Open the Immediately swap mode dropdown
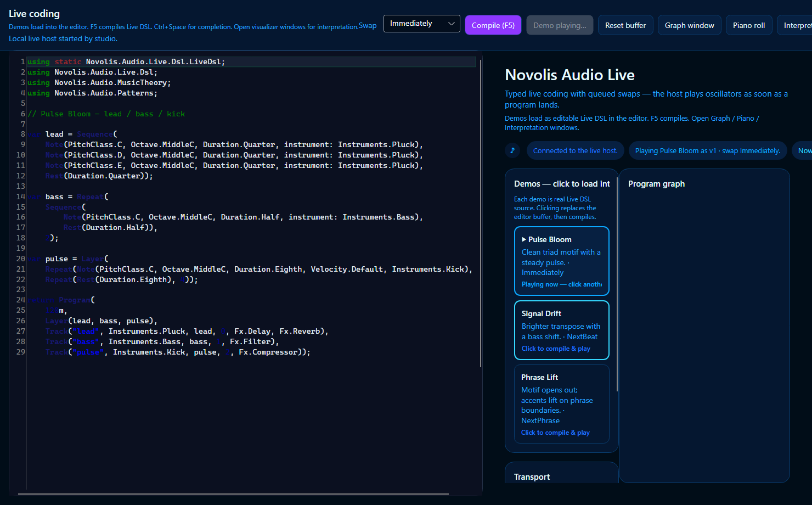 click(421, 24)
